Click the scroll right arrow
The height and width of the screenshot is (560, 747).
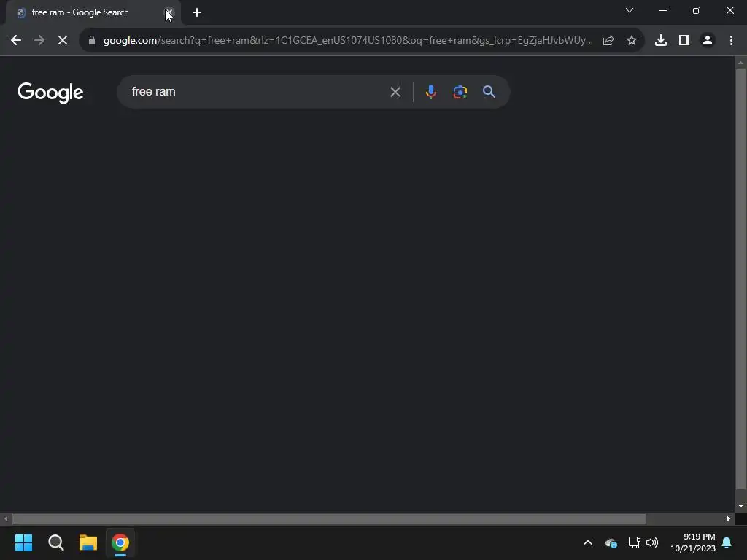click(729, 519)
